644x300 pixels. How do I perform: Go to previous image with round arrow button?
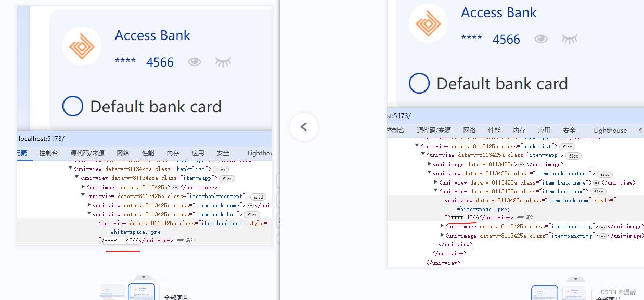(x=304, y=127)
